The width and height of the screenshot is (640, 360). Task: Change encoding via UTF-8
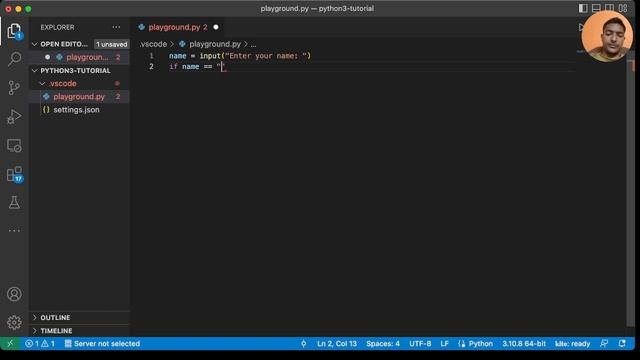pyautogui.click(x=420, y=344)
